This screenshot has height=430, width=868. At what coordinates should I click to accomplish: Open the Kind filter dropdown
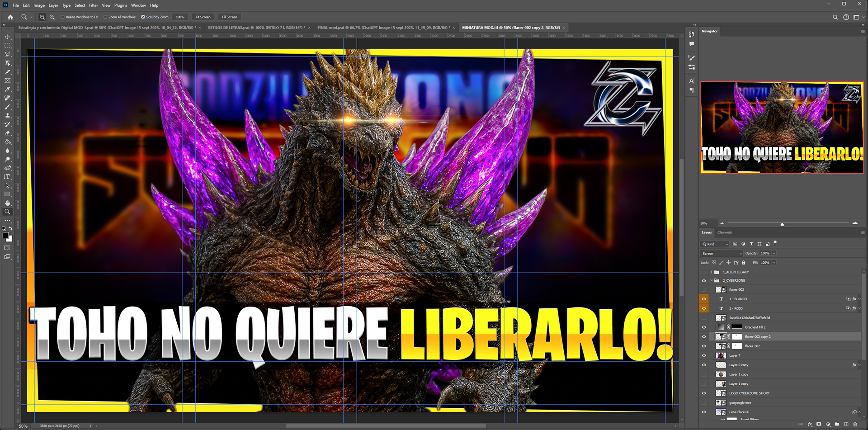(715, 244)
